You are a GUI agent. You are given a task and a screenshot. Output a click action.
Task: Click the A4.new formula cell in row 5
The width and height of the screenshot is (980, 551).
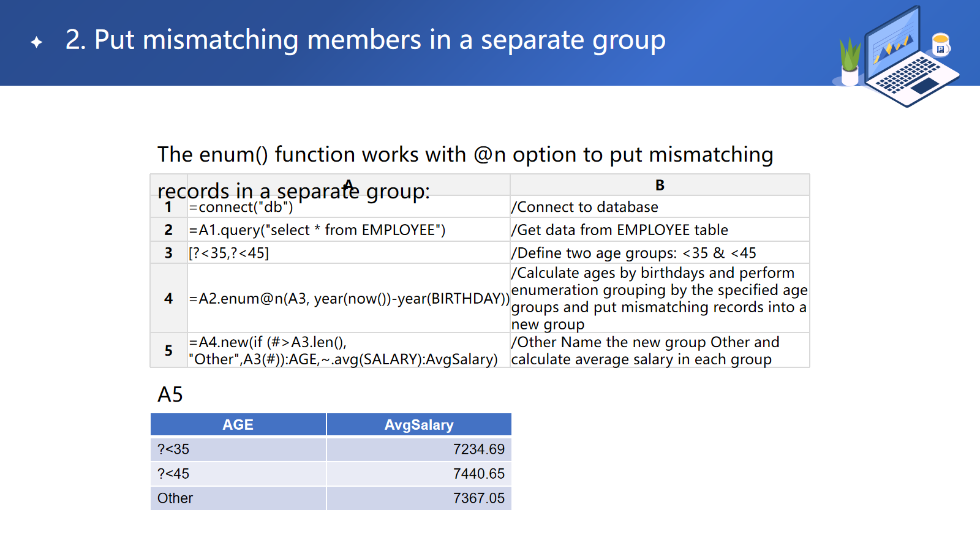(343, 351)
